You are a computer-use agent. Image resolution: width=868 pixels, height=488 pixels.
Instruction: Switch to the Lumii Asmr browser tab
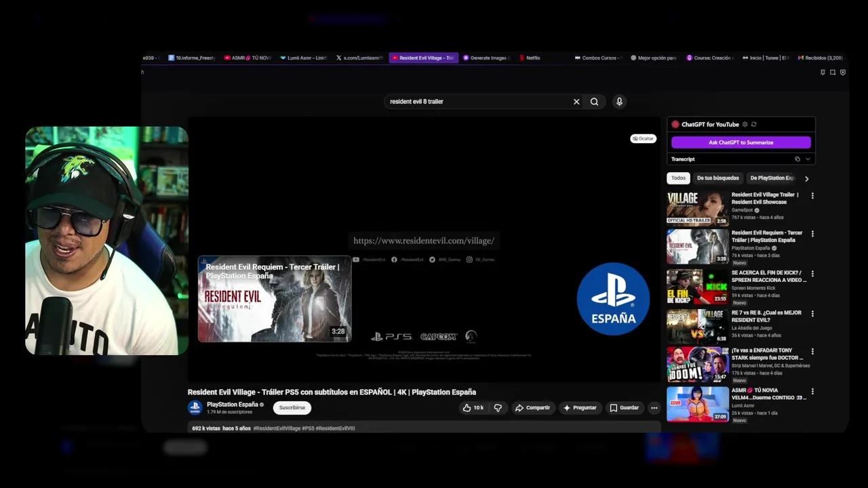click(x=303, y=58)
